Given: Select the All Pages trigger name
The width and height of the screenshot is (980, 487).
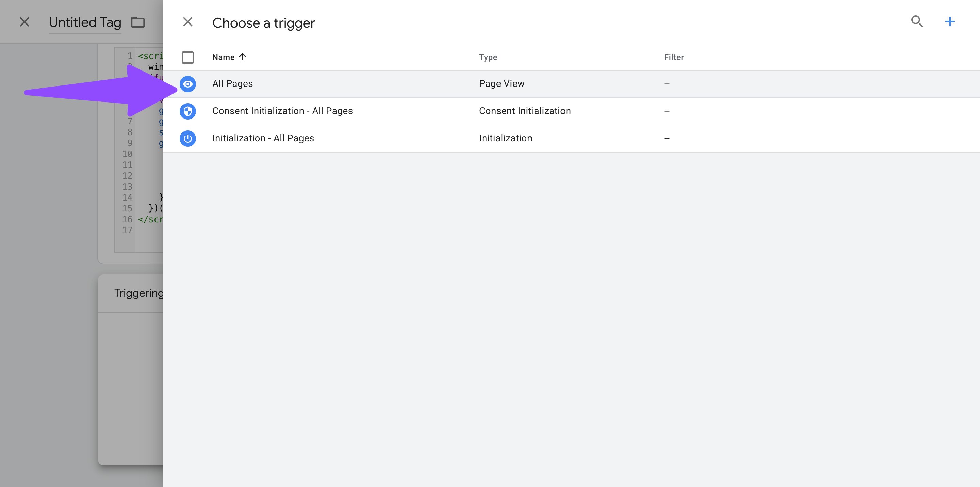Looking at the screenshot, I should (232, 84).
